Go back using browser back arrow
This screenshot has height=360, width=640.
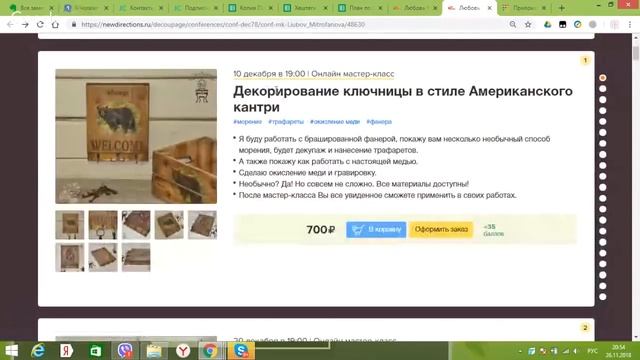[10, 24]
